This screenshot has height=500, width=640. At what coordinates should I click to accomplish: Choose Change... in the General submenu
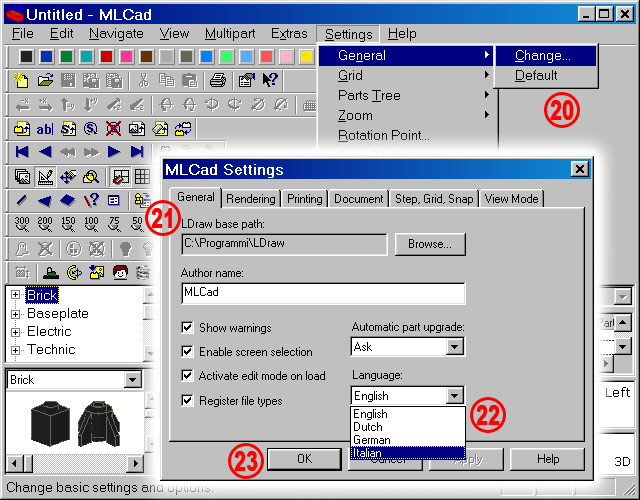point(546,56)
